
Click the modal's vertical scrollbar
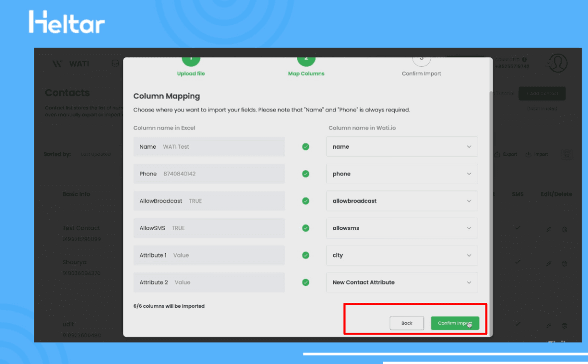490,199
